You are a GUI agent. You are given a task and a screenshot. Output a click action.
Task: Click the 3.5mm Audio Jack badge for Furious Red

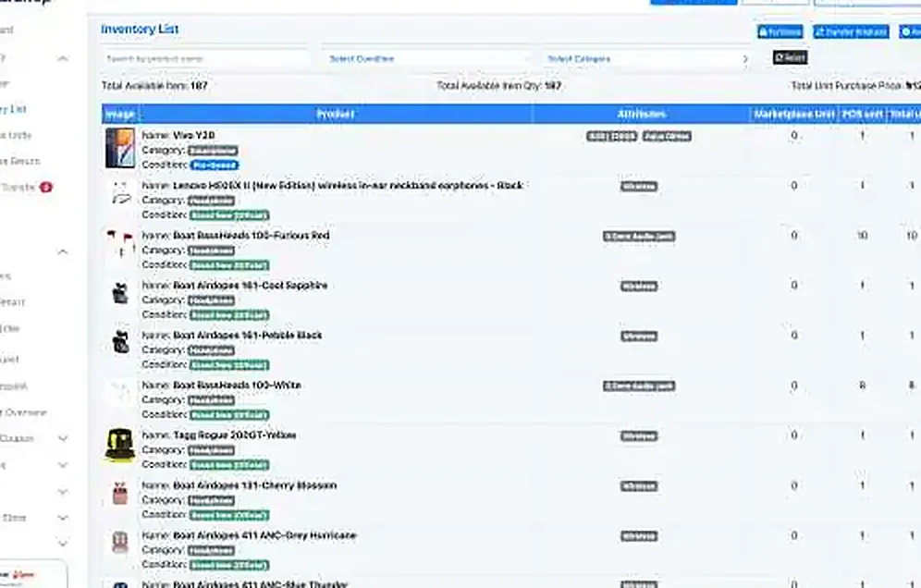tap(638, 236)
